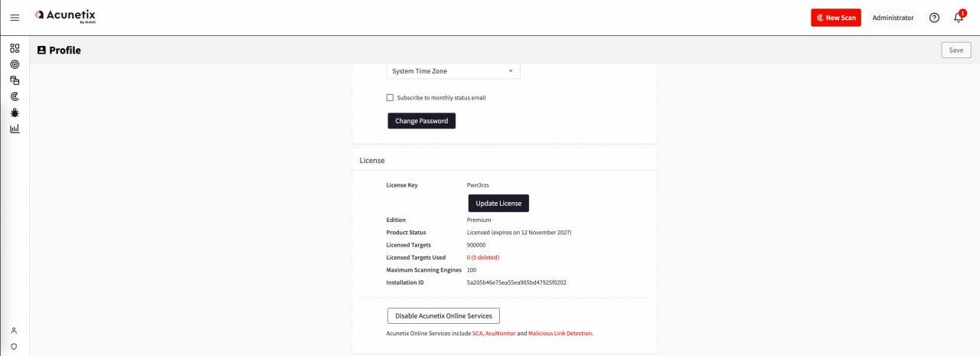
Task: Click the Installation ID label
Action: 407,283
